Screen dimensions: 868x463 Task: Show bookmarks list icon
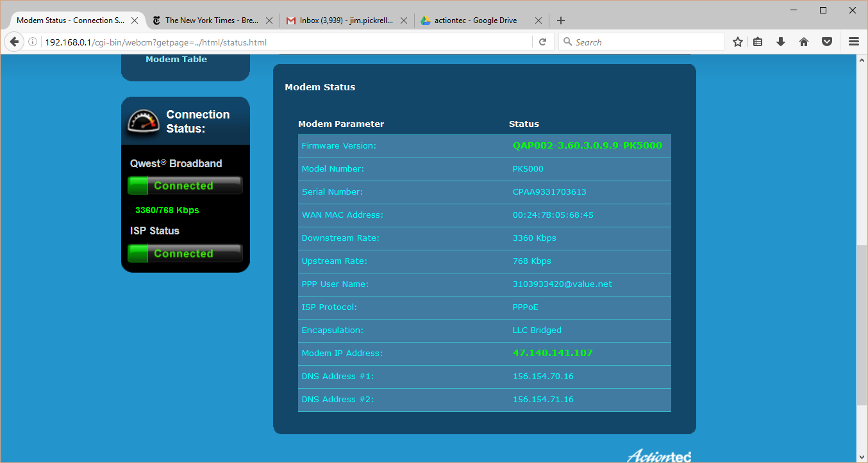point(758,42)
